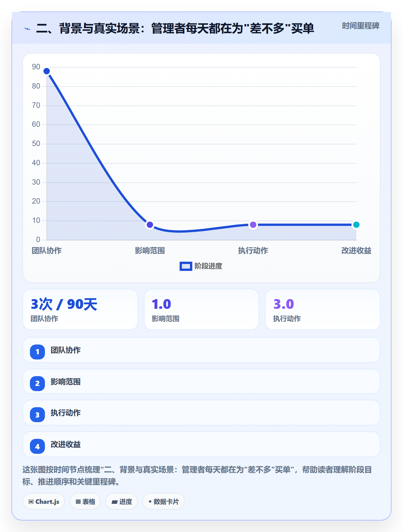This screenshot has width=403, height=532.
Task: Select the 执行动作 milestone row text
Action: [x=66, y=413]
